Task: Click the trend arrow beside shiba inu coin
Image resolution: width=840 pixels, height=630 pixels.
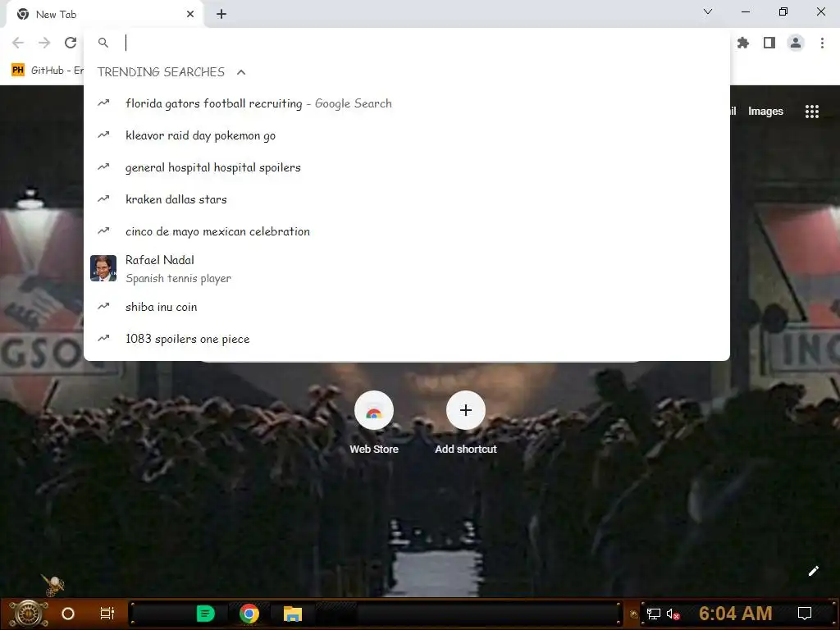Action: (x=103, y=307)
